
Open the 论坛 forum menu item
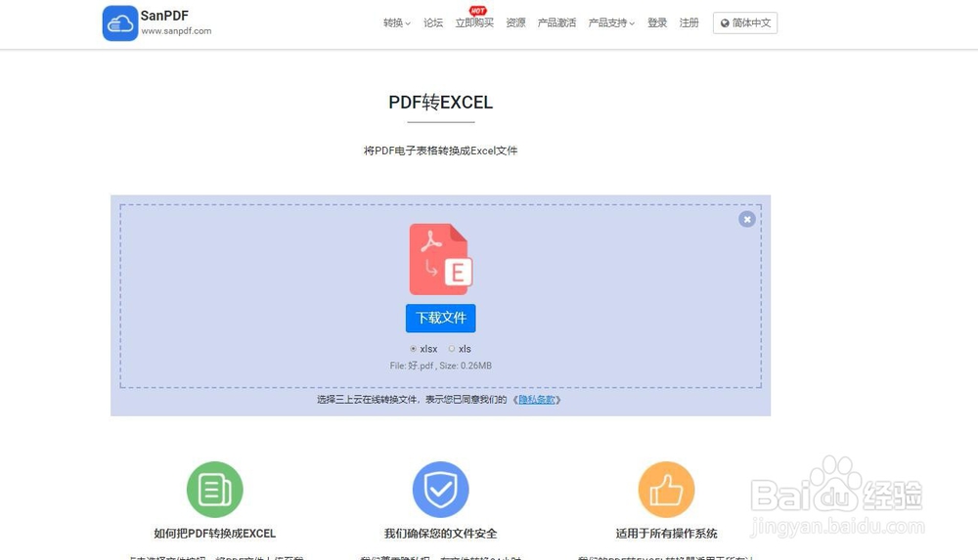(x=433, y=23)
